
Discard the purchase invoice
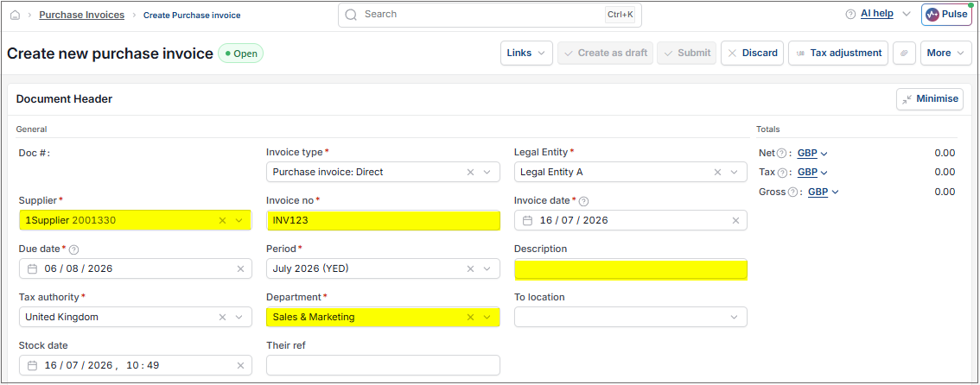pos(753,53)
